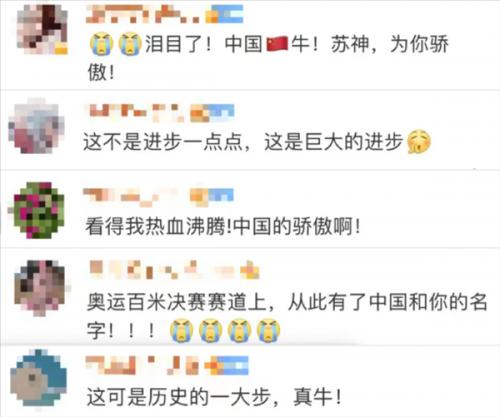Click the badge beside the 历史的一大步 commenter's name
The width and height of the screenshot is (500, 417).
(x=227, y=365)
